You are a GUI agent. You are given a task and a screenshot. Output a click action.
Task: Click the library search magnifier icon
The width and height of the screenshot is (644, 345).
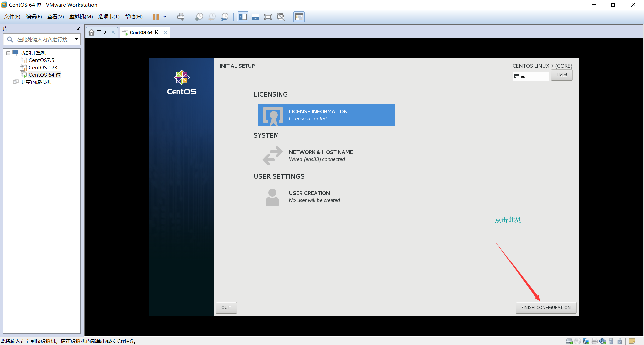pyautogui.click(x=10, y=39)
